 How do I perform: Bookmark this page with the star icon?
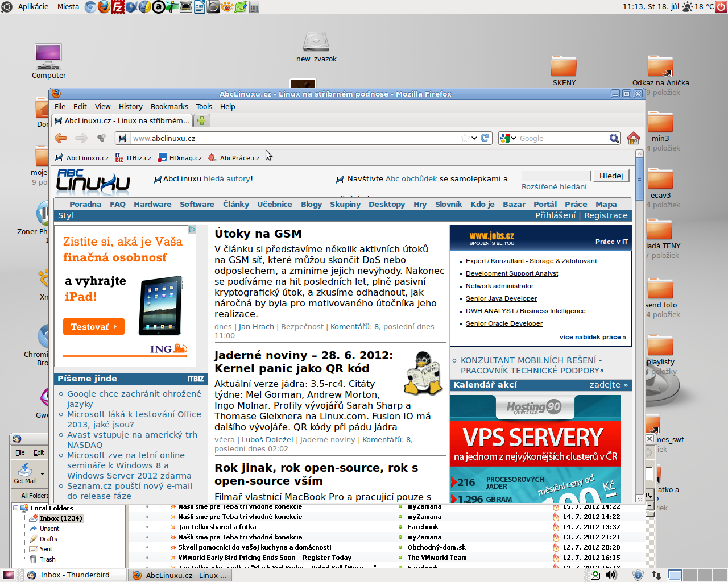point(465,138)
